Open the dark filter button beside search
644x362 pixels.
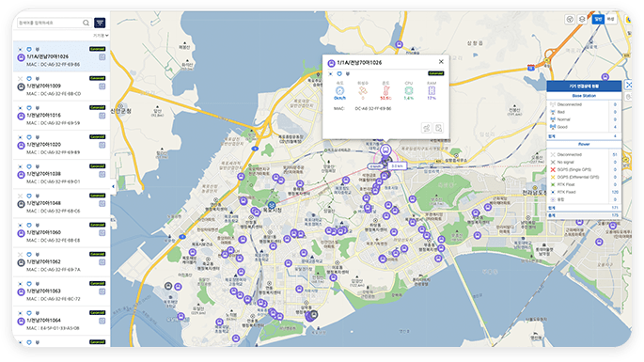coord(100,23)
